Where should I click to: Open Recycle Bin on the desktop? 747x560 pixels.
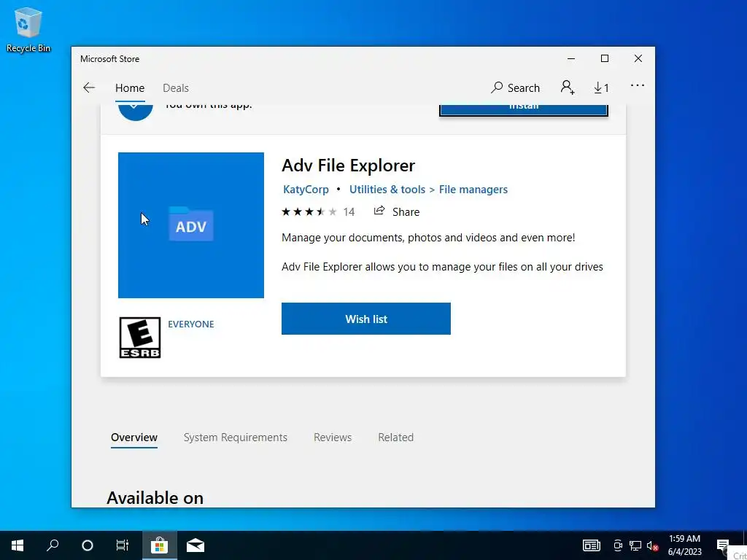click(x=28, y=29)
